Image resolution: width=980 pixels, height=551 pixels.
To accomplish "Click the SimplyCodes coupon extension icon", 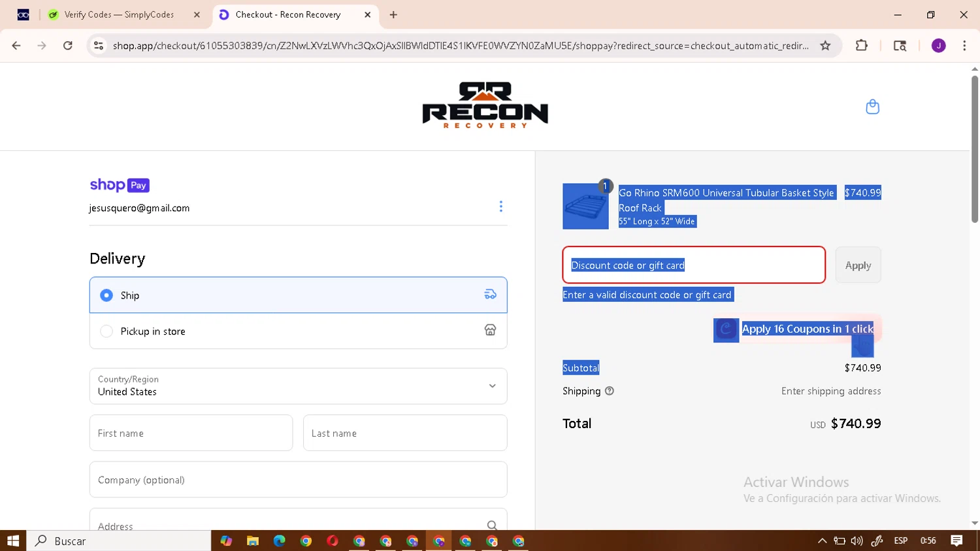I will [x=726, y=330].
